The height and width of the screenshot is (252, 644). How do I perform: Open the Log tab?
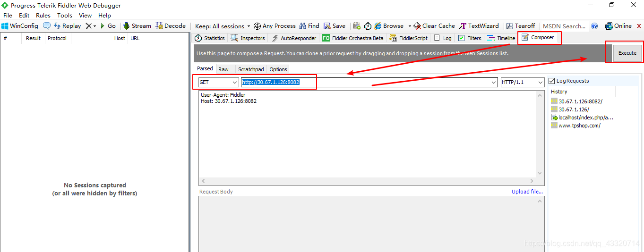pos(443,38)
